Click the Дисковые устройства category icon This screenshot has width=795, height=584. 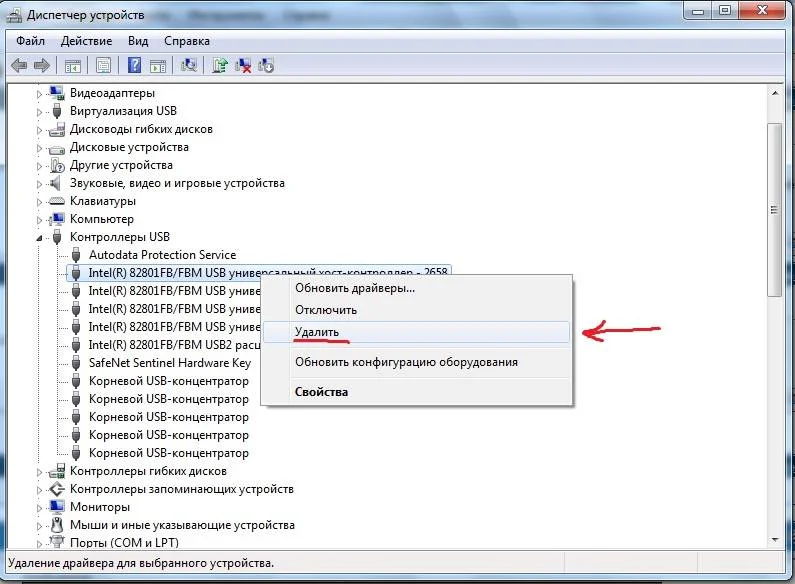(x=57, y=149)
